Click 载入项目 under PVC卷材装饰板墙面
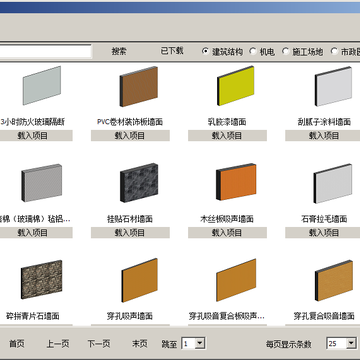The height and width of the screenshot is (360, 360). [130, 135]
